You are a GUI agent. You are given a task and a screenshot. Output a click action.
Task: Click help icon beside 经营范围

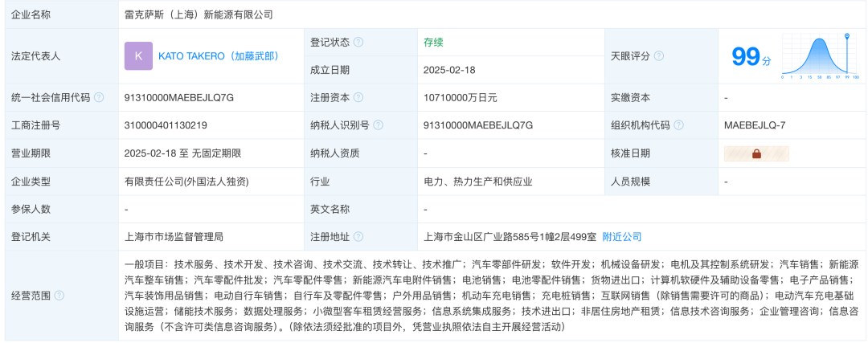(x=59, y=296)
